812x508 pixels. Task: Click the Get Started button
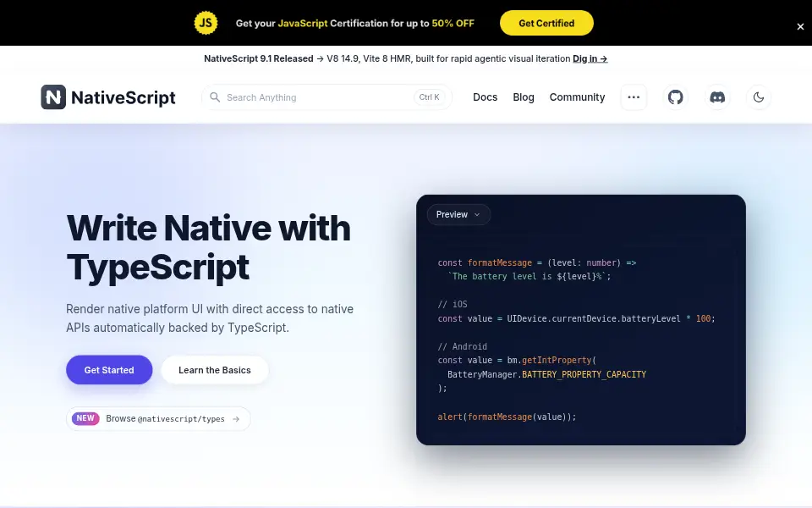click(x=109, y=370)
